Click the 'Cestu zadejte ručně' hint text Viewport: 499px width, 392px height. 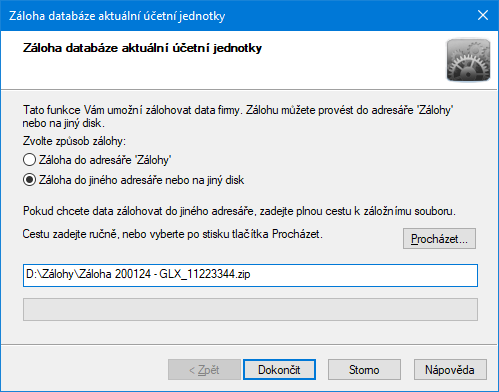173,234
